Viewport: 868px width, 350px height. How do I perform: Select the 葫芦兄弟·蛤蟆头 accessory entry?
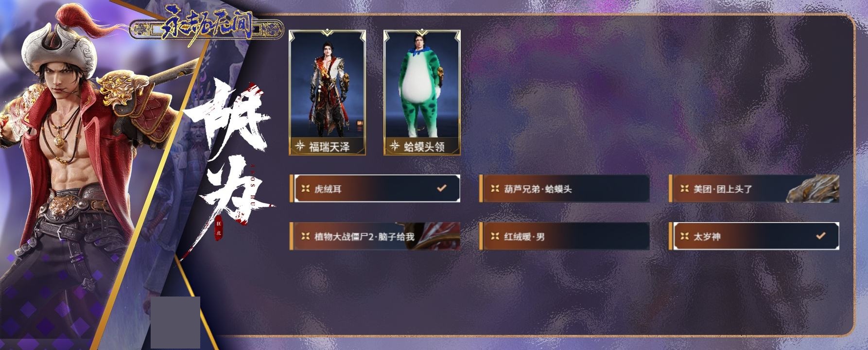564,189
